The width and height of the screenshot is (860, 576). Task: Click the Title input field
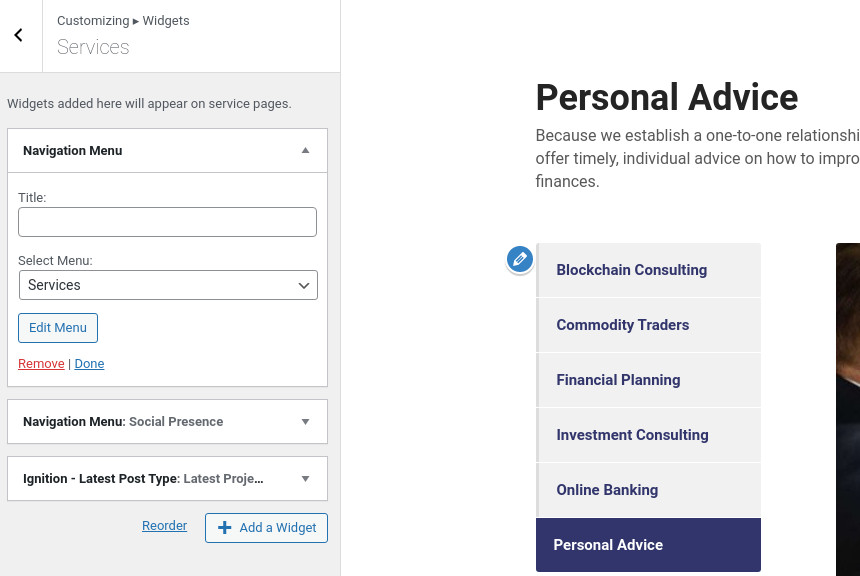point(167,222)
